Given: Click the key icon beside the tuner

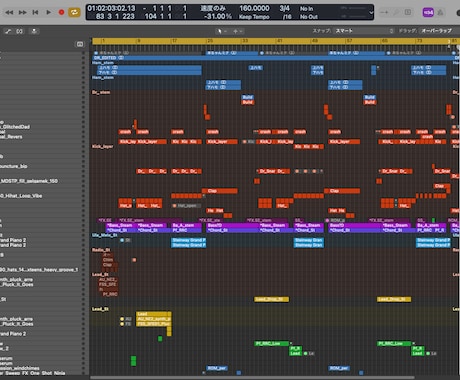Looking at the screenshot, I should click(396, 12).
